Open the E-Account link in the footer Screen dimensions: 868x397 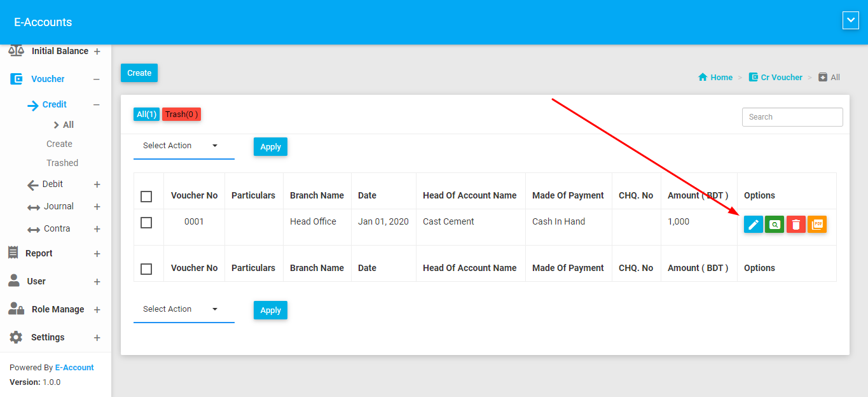(x=74, y=368)
